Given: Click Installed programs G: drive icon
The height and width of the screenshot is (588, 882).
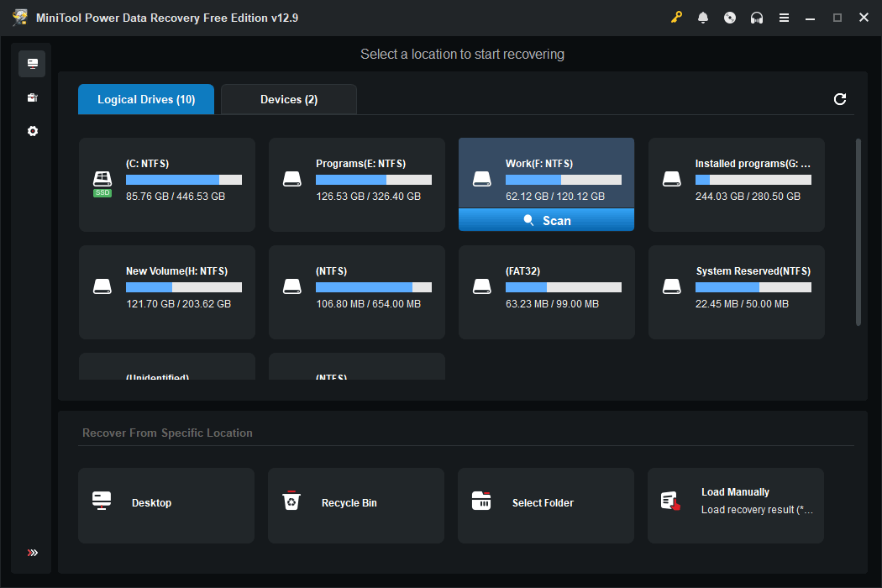Looking at the screenshot, I should tap(672, 180).
